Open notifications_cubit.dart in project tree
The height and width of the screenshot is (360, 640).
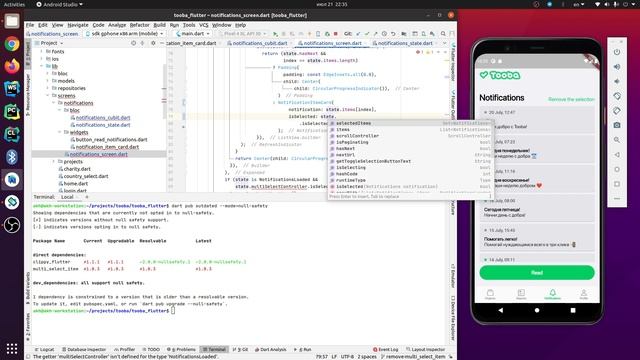(x=103, y=118)
